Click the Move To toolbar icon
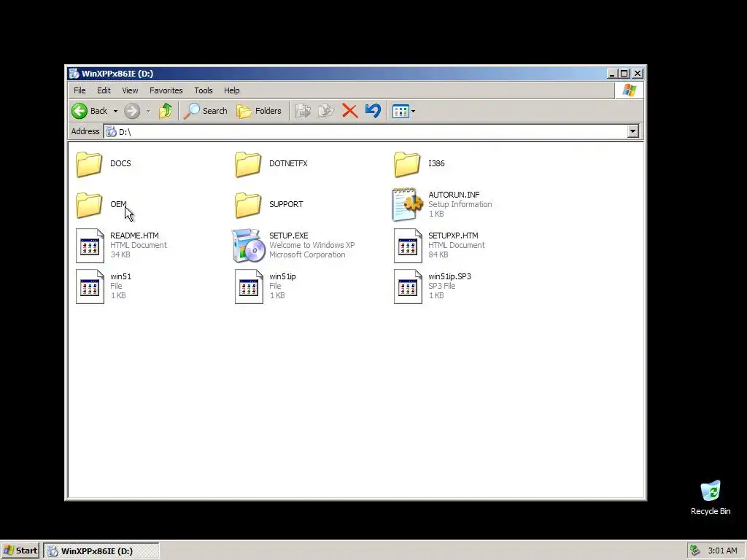747x560 pixels. [x=303, y=111]
